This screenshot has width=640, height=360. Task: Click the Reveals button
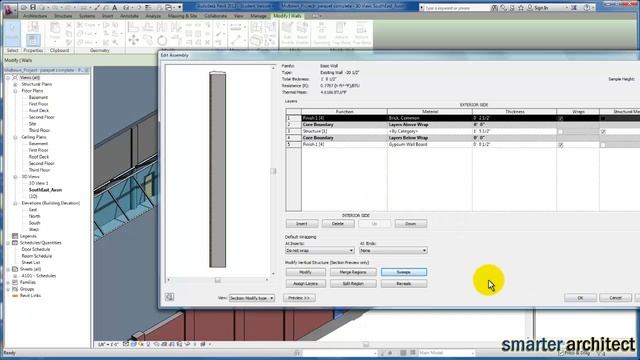pyautogui.click(x=404, y=283)
